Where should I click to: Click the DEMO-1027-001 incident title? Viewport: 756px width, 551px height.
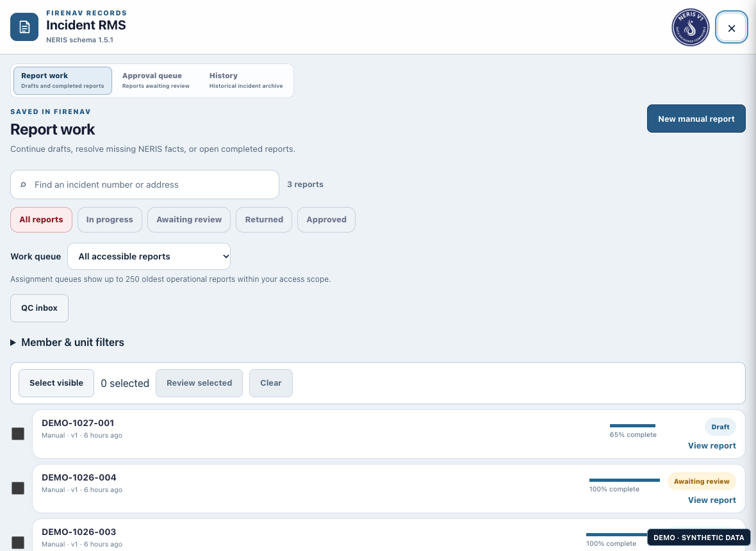[78, 424]
